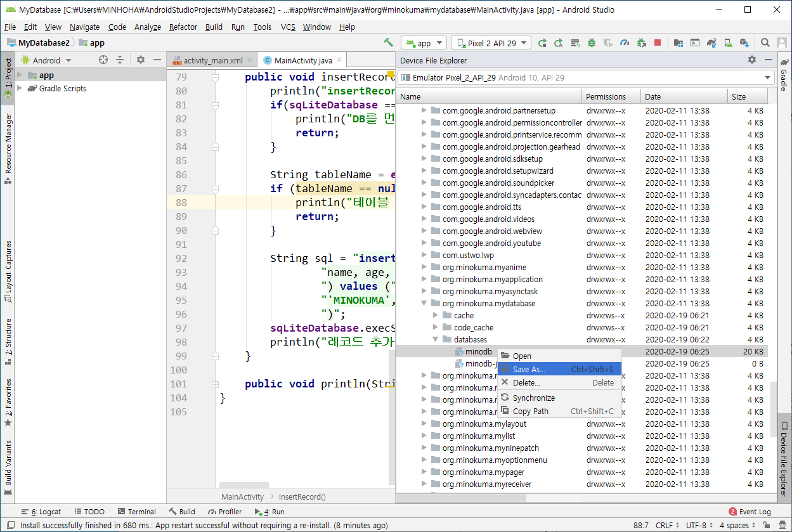Choose Delete in context menu
This screenshot has width=792, height=532.
pyautogui.click(x=559, y=382)
